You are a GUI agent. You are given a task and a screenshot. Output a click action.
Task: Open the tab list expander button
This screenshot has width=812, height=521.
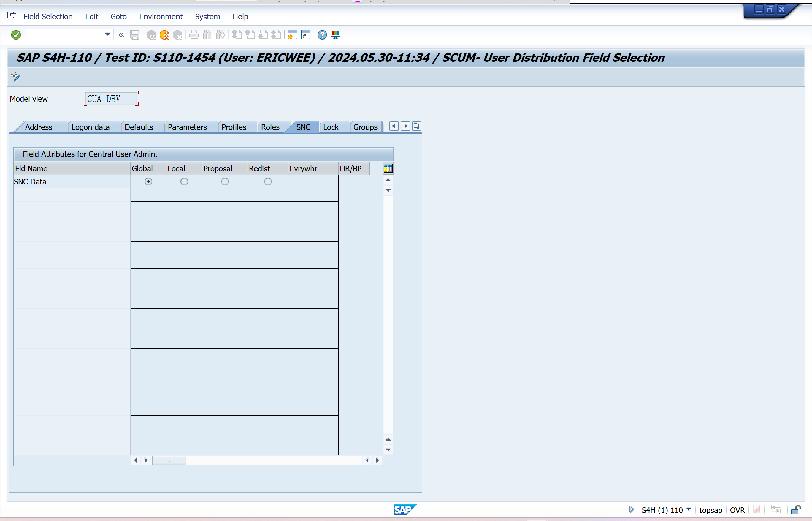point(416,126)
